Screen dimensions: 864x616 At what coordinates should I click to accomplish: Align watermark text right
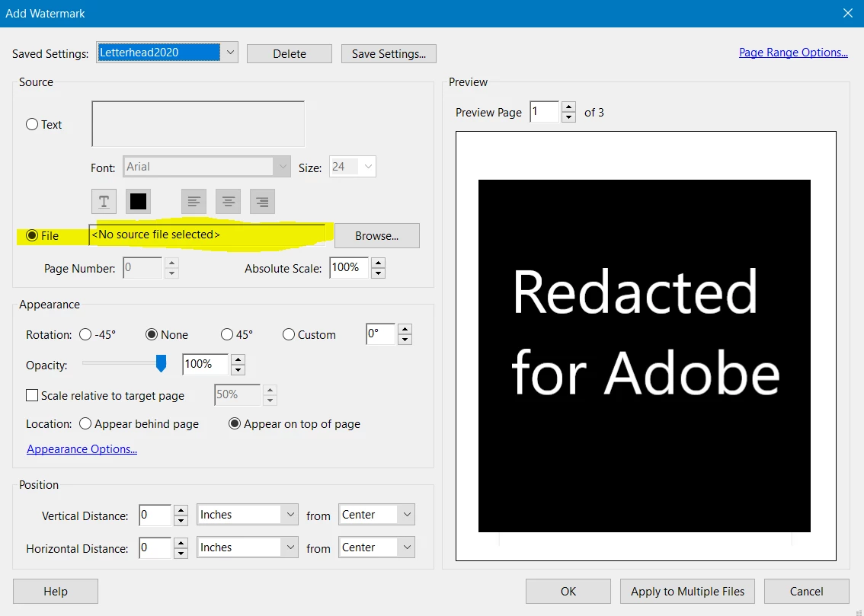pos(262,202)
